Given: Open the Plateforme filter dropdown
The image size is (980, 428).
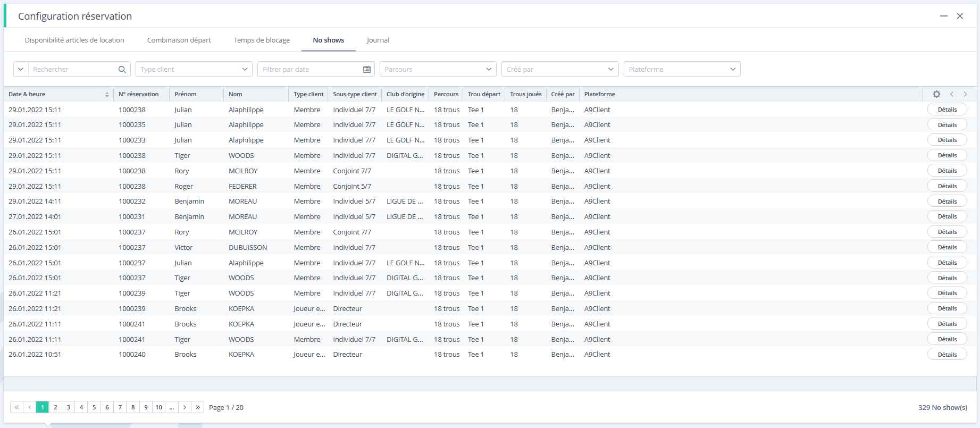Looking at the screenshot, I should [682, 69].
